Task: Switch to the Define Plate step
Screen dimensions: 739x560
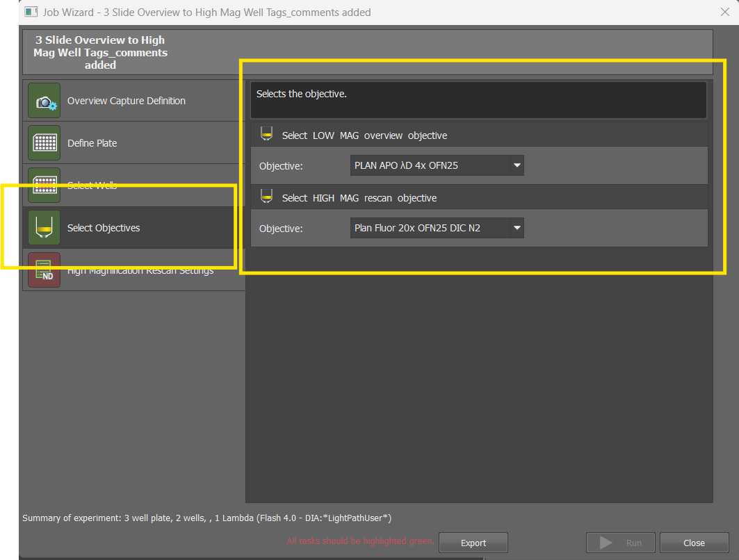Action: coord(92,143)
